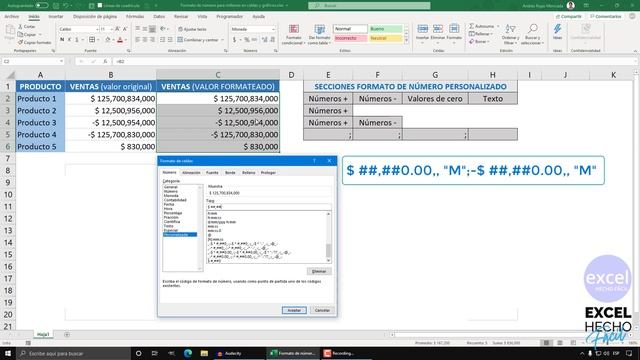Open the Bordes tab in Formato de celdas

tap(230, 173)
